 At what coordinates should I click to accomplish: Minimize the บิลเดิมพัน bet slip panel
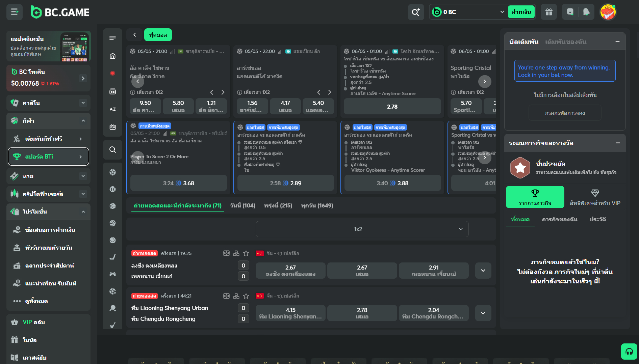[x=617, y=41]
